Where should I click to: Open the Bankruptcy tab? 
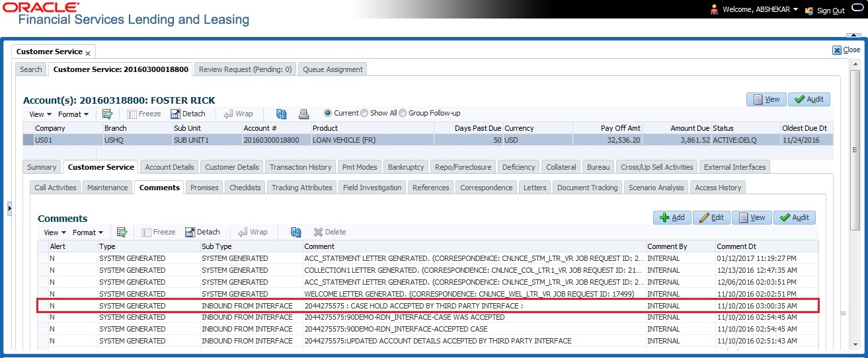click(x=406, y=167)
